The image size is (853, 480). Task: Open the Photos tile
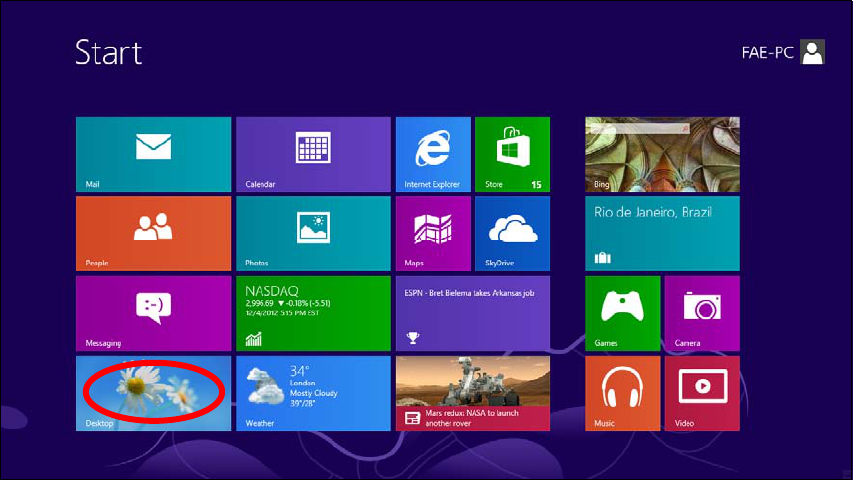pyautogui.click(x=313, y=233)
